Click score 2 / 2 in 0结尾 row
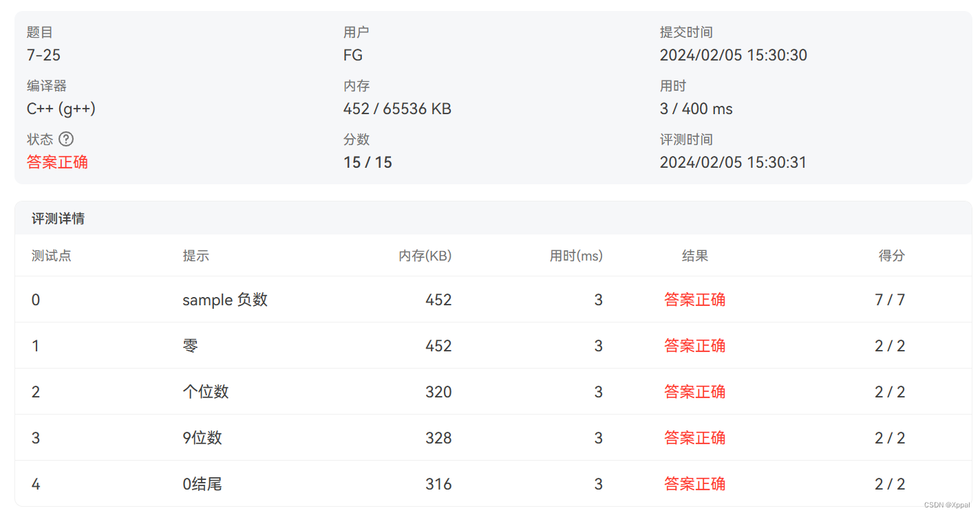 (890, 484)
